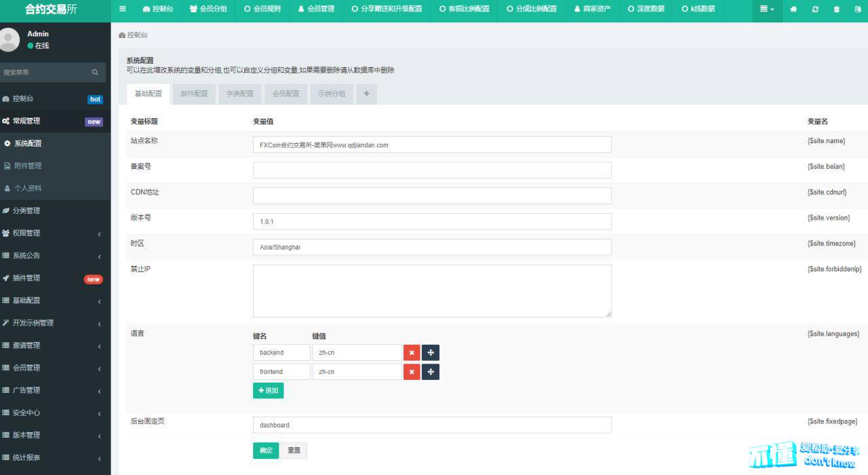
Task: Click the search magnifier in sidebar
Action: coord(96,72)
